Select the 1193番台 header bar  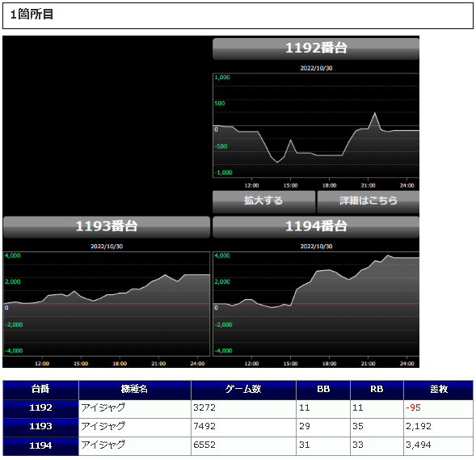tap(107, 227)
